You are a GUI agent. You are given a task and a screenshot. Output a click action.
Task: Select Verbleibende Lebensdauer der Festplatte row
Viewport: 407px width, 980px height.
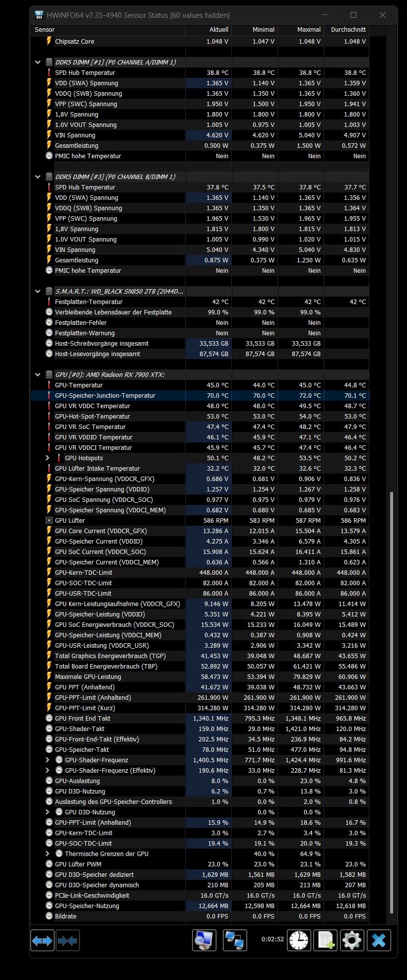click(200, 312)
